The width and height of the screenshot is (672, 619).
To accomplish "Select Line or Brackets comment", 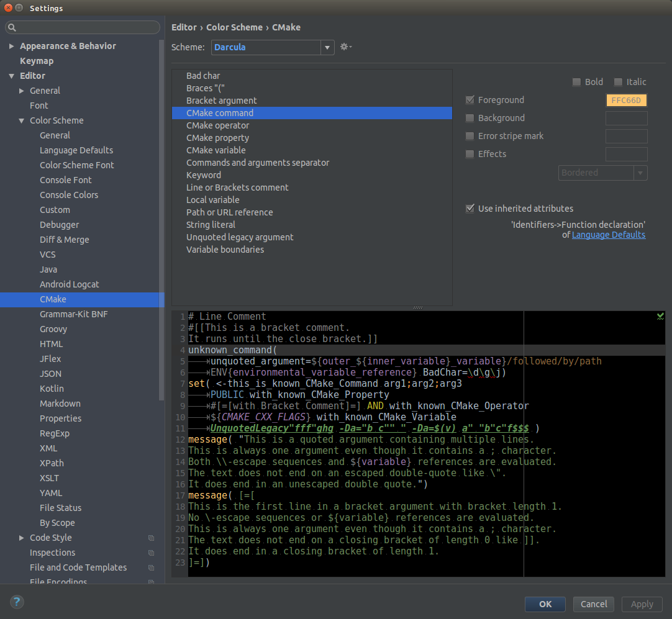I will pyautogui.click(x=312, y=188).
